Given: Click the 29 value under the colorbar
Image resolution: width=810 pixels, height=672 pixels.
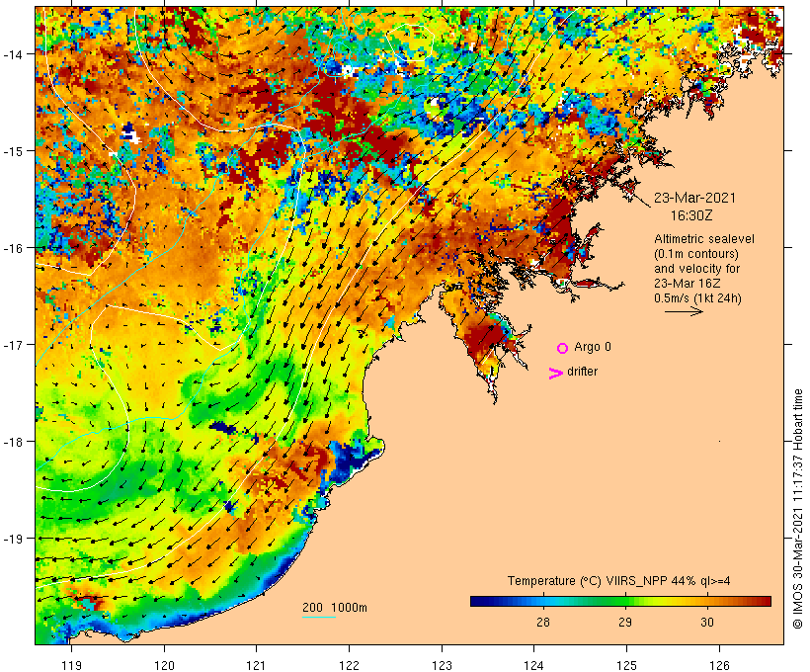Looking at the screenshot, I should click(625, 622).
